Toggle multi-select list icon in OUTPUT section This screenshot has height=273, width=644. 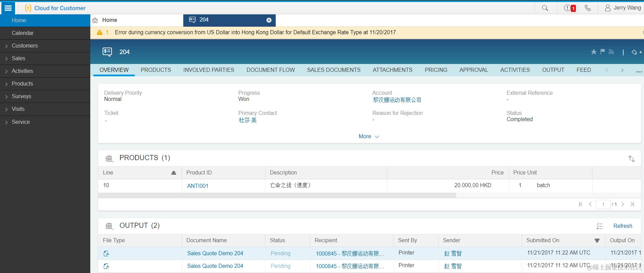coord(599,226)
